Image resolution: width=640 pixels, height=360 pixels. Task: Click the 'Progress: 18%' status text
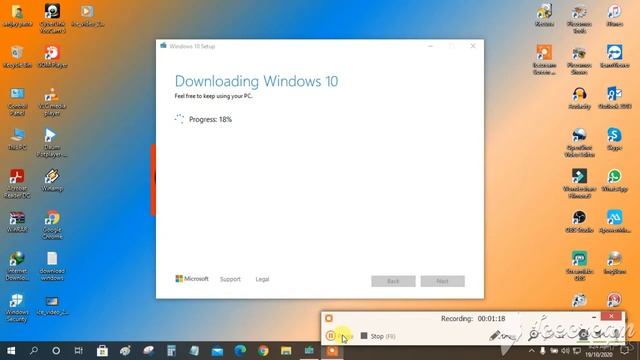[x=210, y=119]
